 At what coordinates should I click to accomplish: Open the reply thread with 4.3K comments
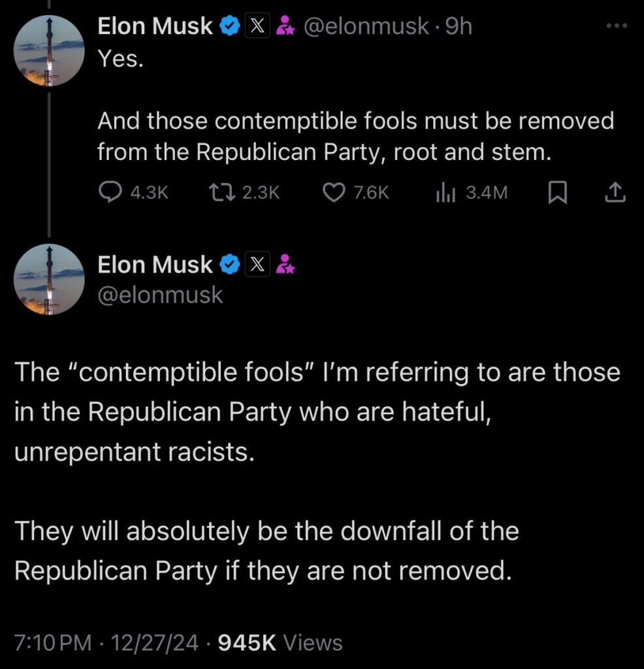(x=108, y=192)
